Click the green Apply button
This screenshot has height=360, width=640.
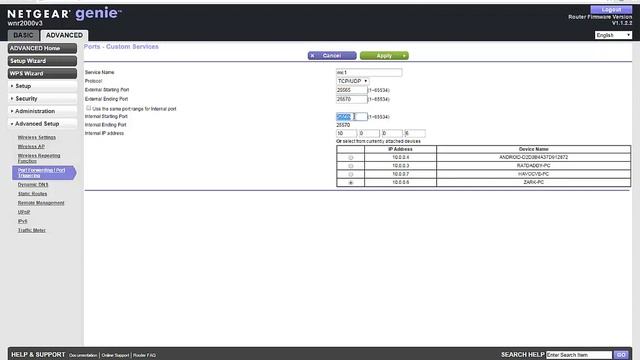click(x=384, y=56)
